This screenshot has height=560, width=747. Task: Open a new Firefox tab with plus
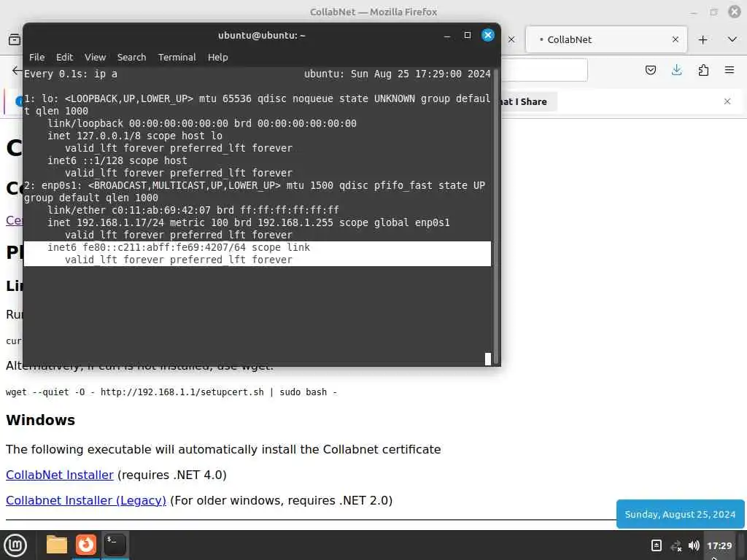point(703,40)
